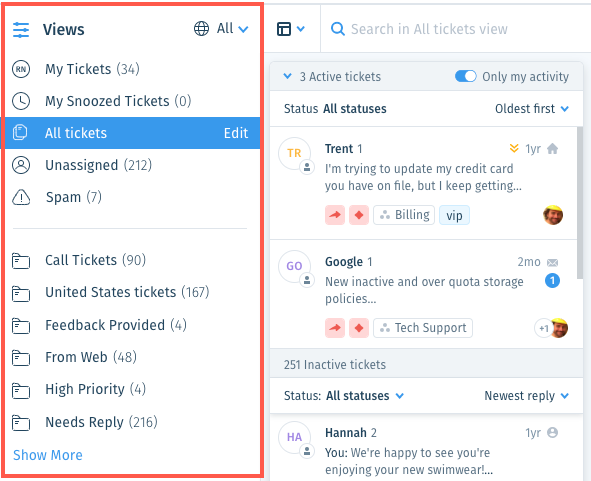Click the magnifier search icon
This screenshot has height=481, width=591.
click(x=338, y=29)
